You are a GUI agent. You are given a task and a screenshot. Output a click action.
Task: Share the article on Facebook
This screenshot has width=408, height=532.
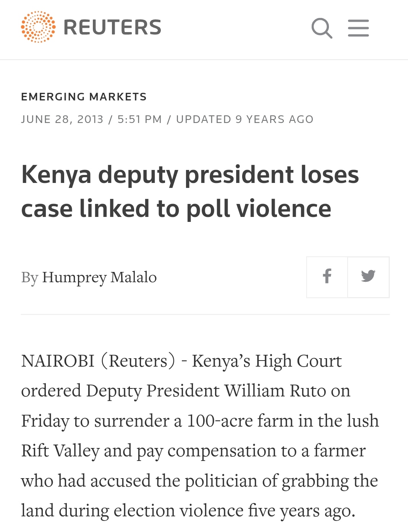coord(327,277)
